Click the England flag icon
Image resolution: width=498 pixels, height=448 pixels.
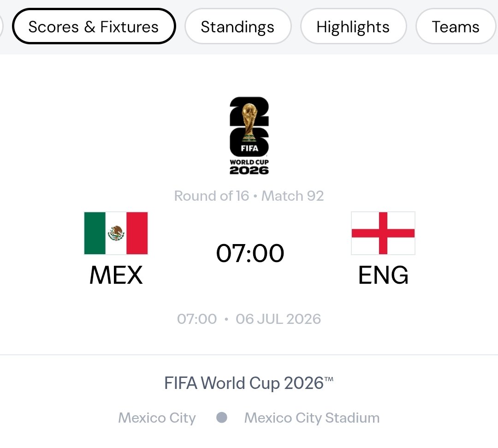point(383,233)
